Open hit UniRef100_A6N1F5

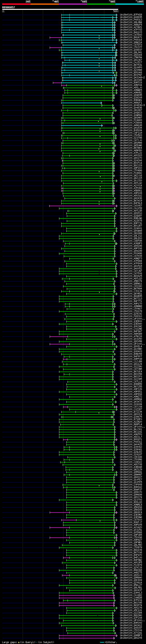tap(131, 25)
